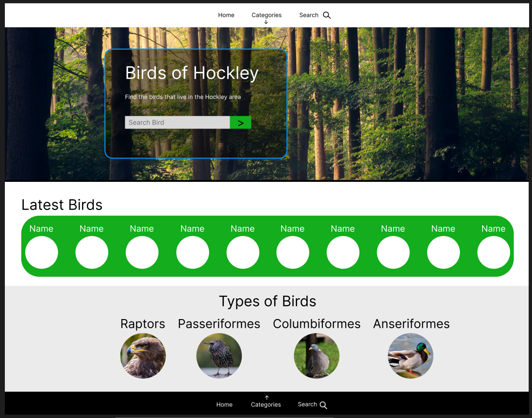The height and width of the screenshot is (418, 532).
Task: Select the Passeriformes starling image
Action: pos(219,356)
